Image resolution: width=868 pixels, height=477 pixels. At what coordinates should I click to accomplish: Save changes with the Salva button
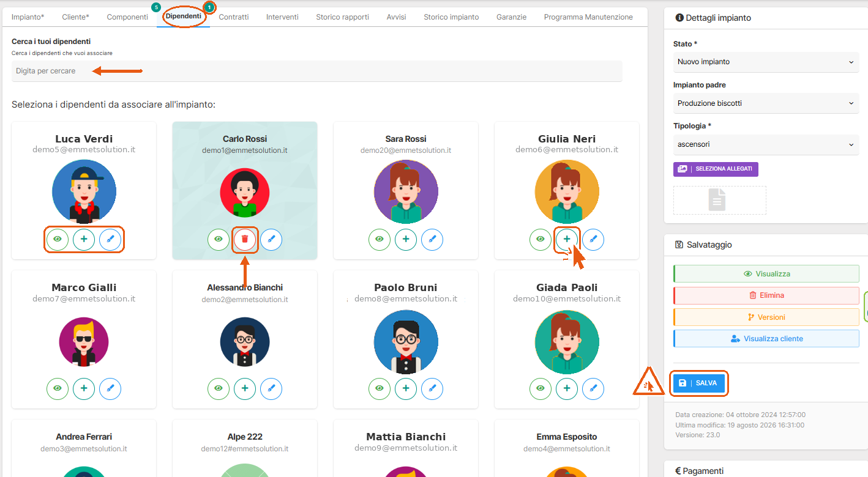click(x=699, y=383)
